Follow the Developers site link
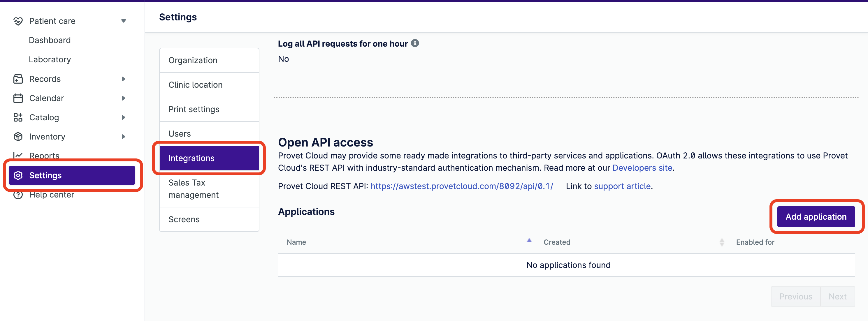The height and width of the screenshot is (321, 868). pyautogui.click(x=642, y=168)
